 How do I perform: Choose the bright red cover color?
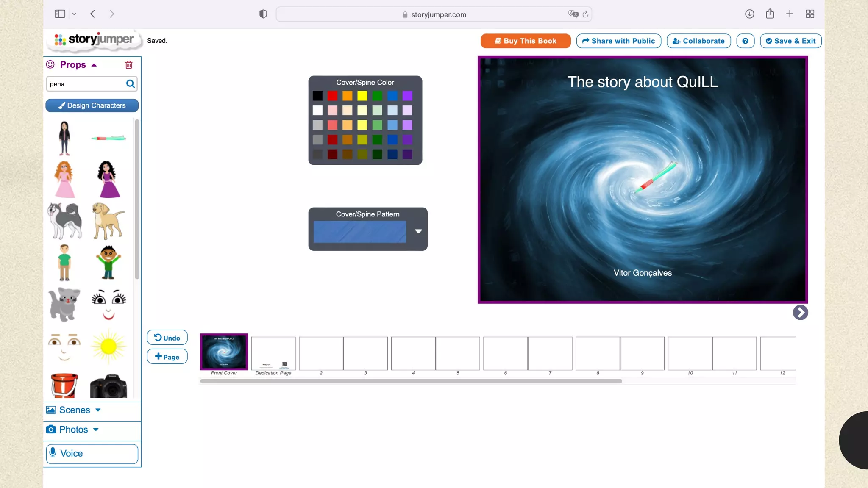tap(332, 96)
